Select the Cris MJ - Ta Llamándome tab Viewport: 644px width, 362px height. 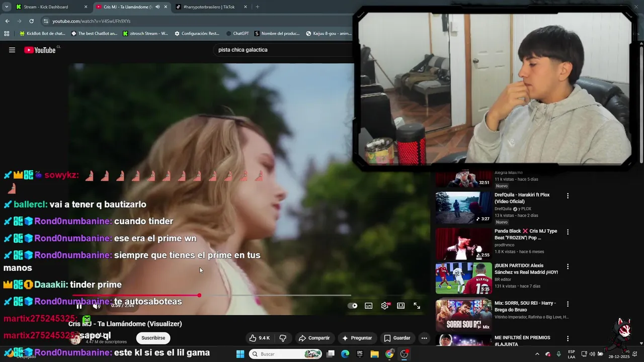128,7
